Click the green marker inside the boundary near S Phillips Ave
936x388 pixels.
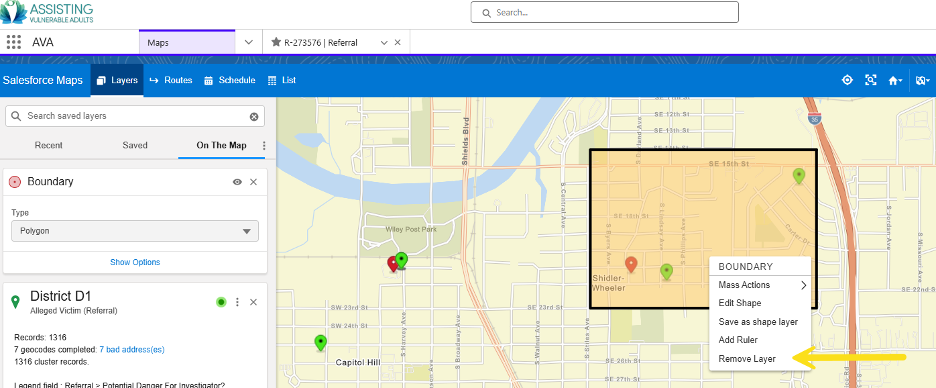click(667, 272)
